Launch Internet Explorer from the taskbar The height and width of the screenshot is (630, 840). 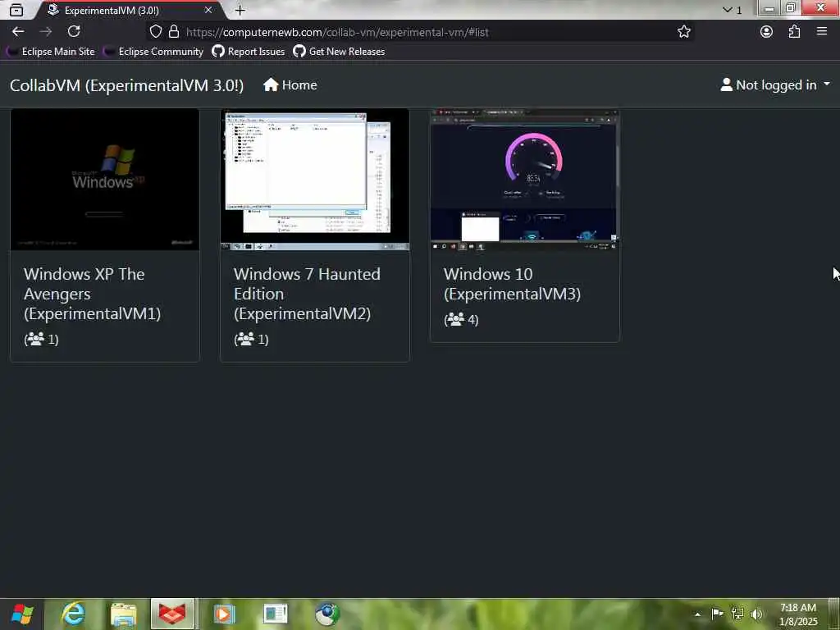click(73, 614)
